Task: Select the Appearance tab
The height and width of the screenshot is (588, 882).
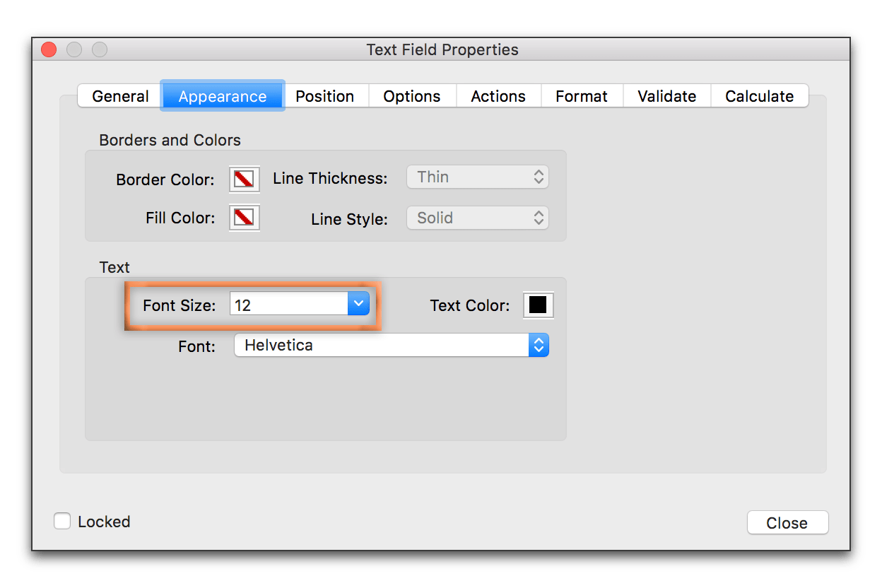Action: pos(223,95)
